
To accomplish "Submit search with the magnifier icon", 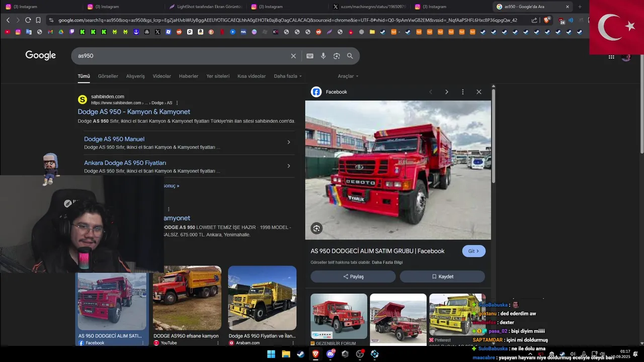I will tap(350, 56).
